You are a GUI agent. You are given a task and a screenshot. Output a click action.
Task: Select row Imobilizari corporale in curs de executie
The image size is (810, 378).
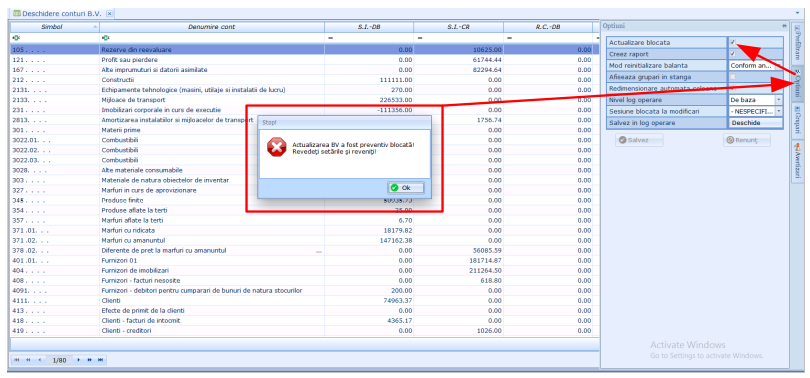(304, 110)
